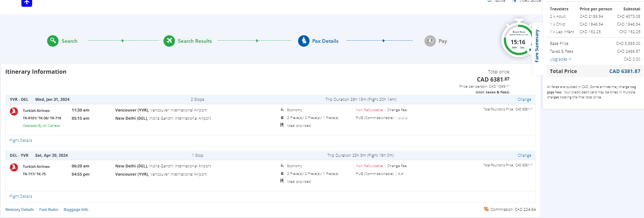644x218 pixels.
Task: Expand Flight Details for the DEL-YVR flight
Action: tap(21, 196)
